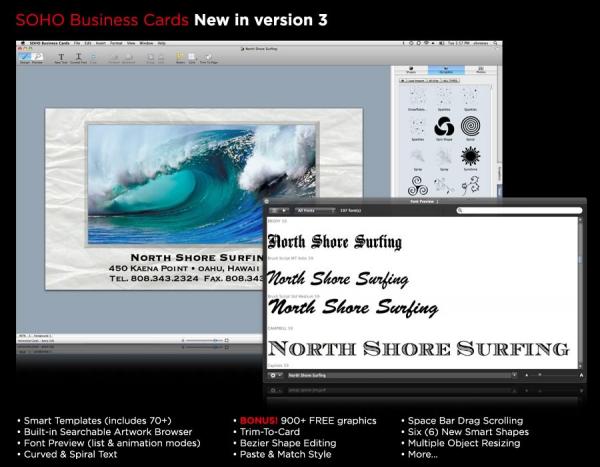The image size is (600, 467).
Task: Open the All Fonts dropdown
Action: (315, 211)
